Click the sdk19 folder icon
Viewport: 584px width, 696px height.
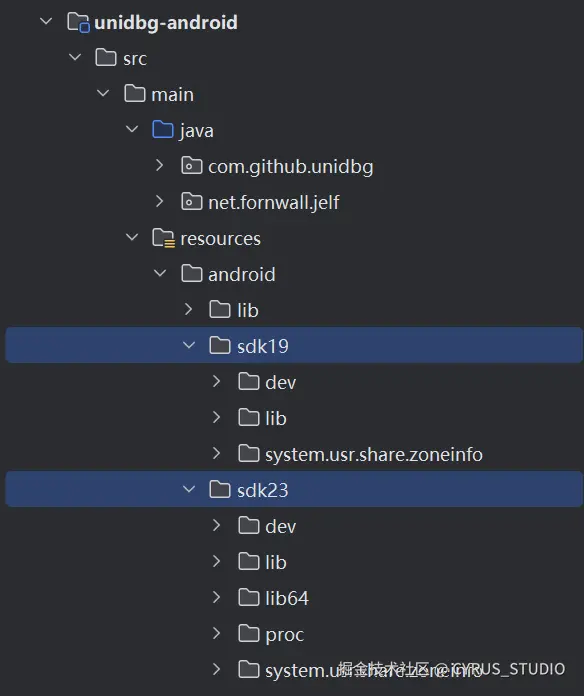[x=220, y=345]
